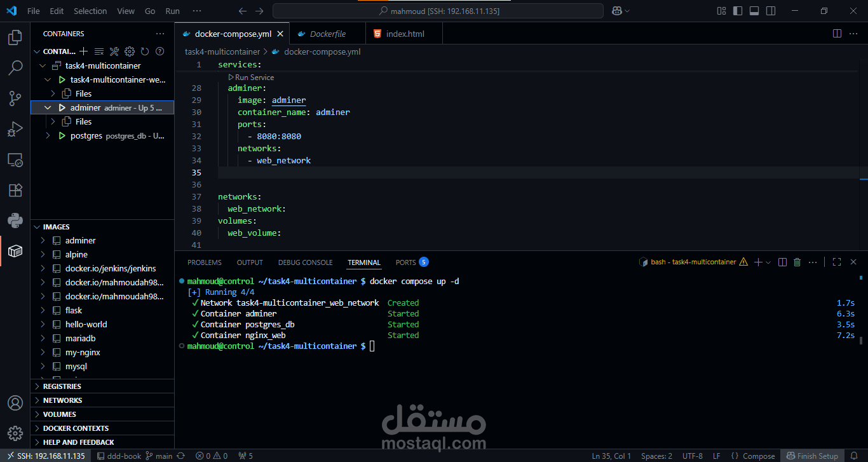The image size is (868, 462).
Task: Kill the terminal with trash icon
Action: (797, 262)
